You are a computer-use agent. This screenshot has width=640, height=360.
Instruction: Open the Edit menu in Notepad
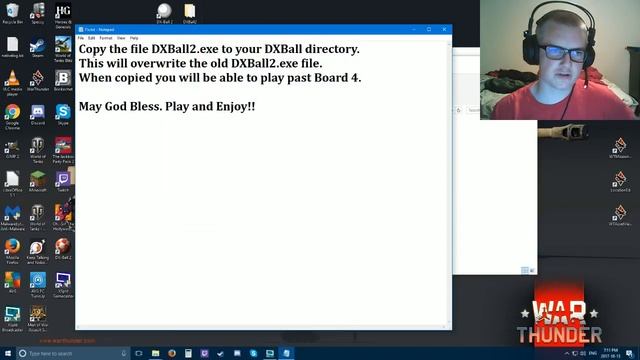click(91, 38)
